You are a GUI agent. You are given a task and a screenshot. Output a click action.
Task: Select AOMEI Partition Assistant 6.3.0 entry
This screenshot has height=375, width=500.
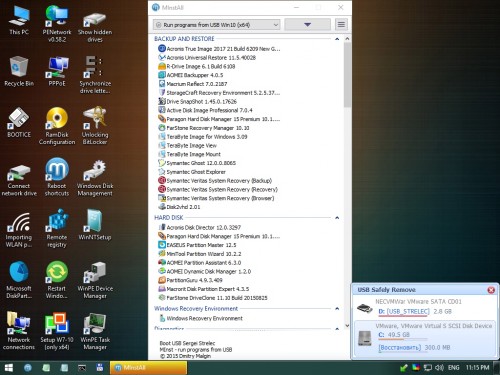pos(199,263)
